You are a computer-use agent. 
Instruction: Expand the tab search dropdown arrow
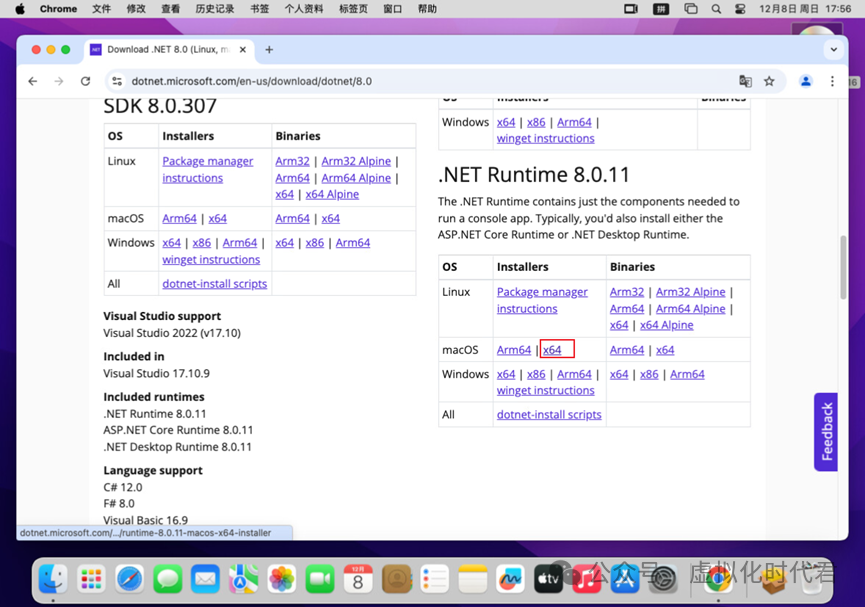pyautogui.click(x=834, y=50)
